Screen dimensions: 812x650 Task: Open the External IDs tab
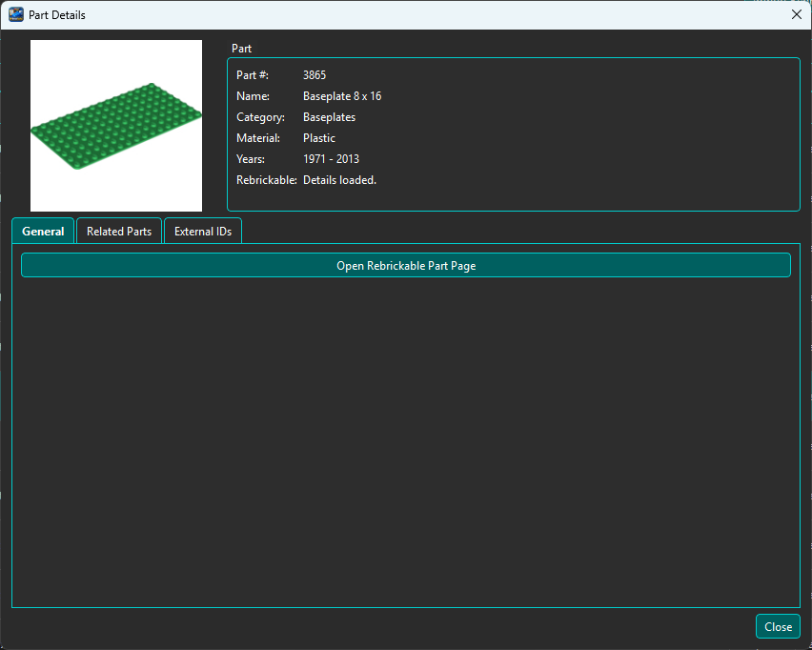[203, 231]
